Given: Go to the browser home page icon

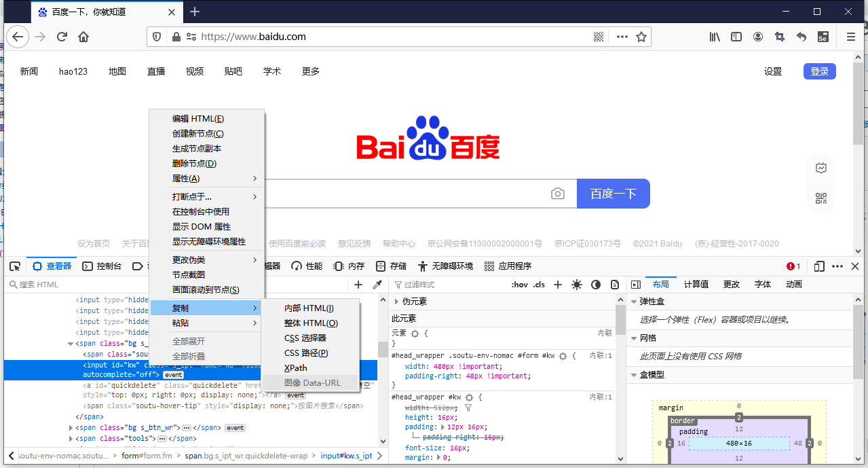Looking at the screenshot, I should point(83,37).
